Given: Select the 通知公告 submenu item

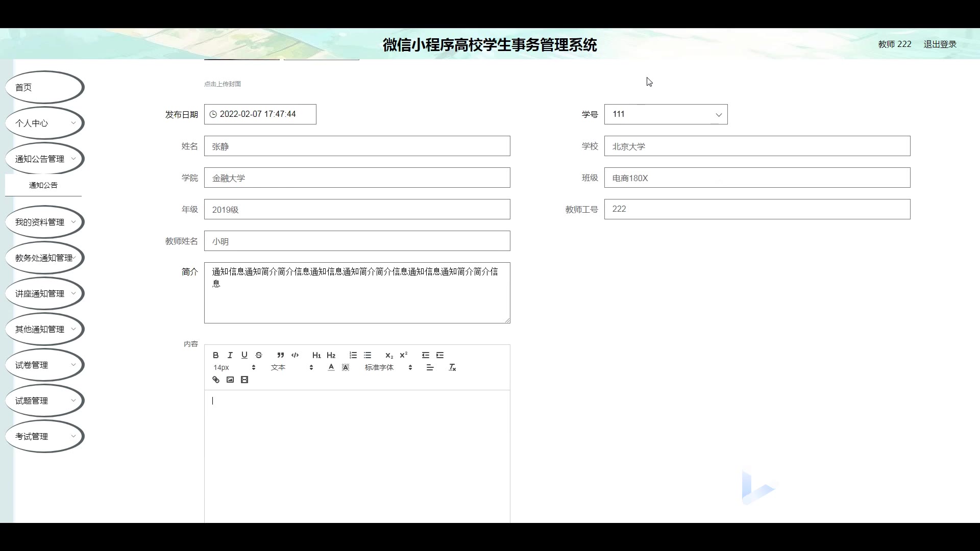Looking at the screenshot, I should [x=43, y=185].
